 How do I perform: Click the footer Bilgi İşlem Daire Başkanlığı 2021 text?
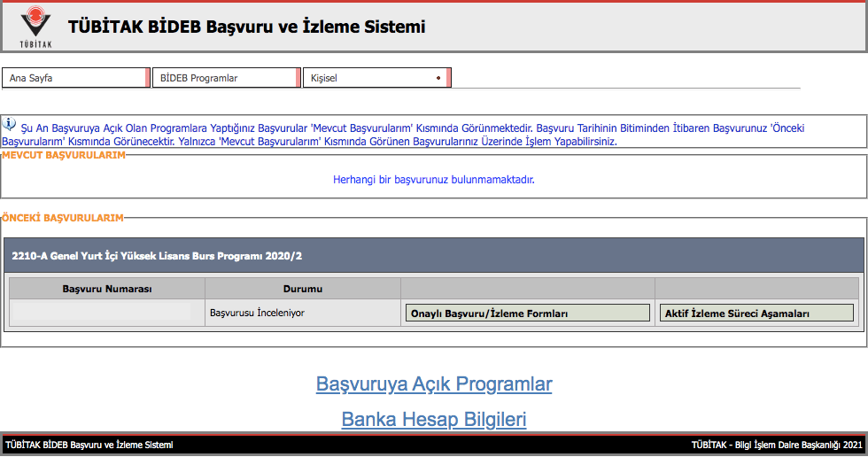coord(776,445)
